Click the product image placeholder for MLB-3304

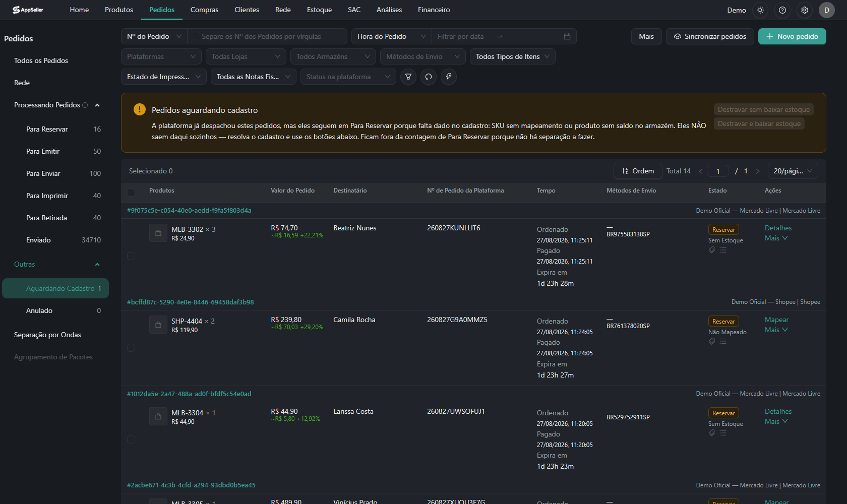(x=158, y=416)
